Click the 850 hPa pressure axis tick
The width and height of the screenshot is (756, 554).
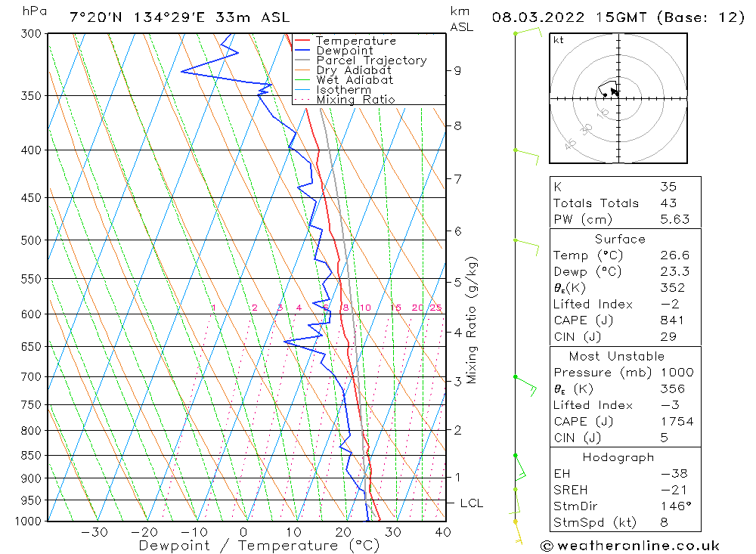point(31,455)
